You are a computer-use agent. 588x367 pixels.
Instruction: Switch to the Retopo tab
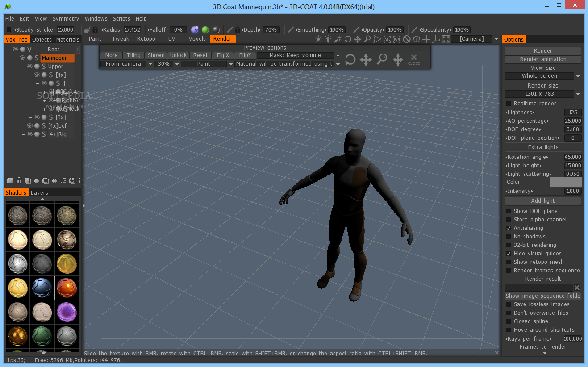tap(146, 39)
